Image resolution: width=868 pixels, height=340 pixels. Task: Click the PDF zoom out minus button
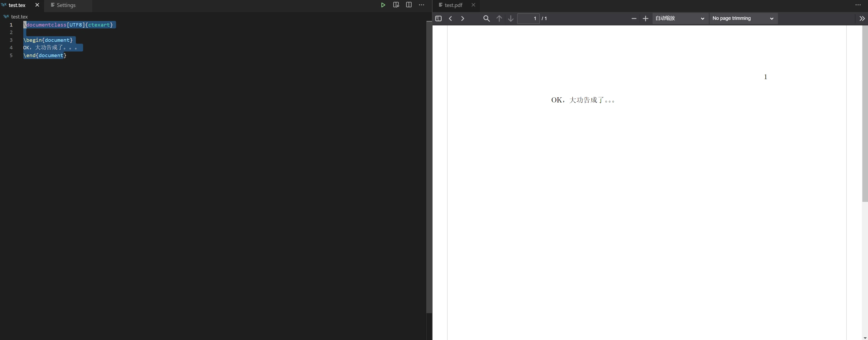click(x=634, y=19)
